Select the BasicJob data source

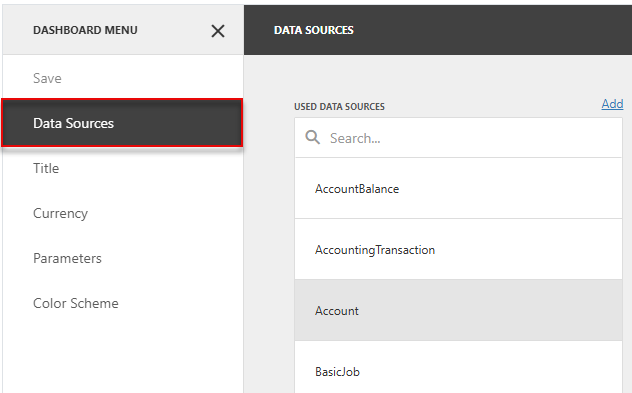tap(458, 367)
